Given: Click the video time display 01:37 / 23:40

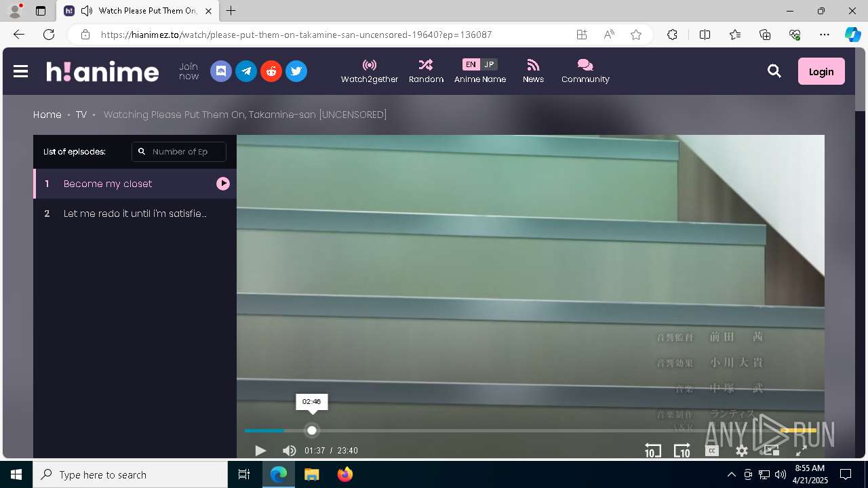Looking at the screenshot, I should pos(331,451).
